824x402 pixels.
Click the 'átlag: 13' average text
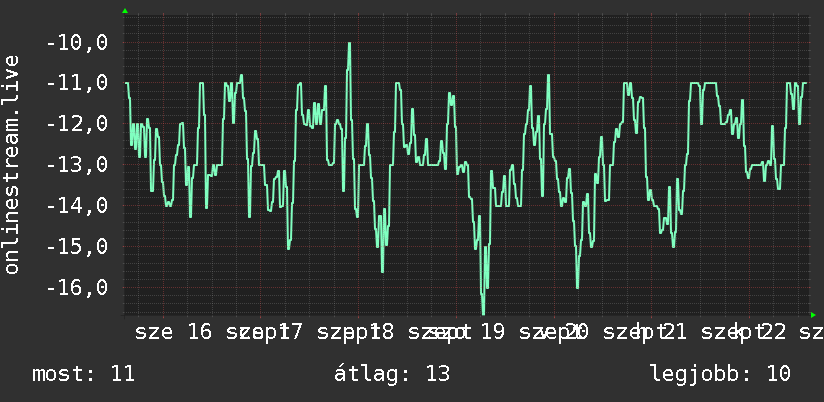(392, 374)
